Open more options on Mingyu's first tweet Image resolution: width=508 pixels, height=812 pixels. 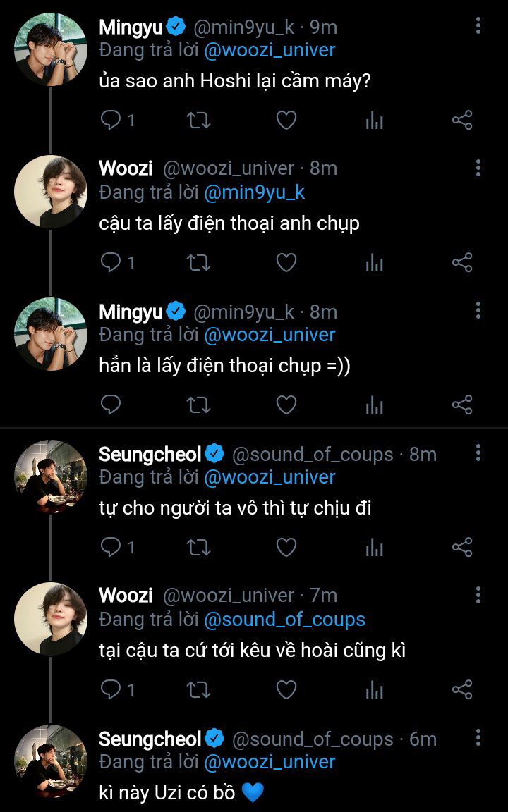coord(478,27)
